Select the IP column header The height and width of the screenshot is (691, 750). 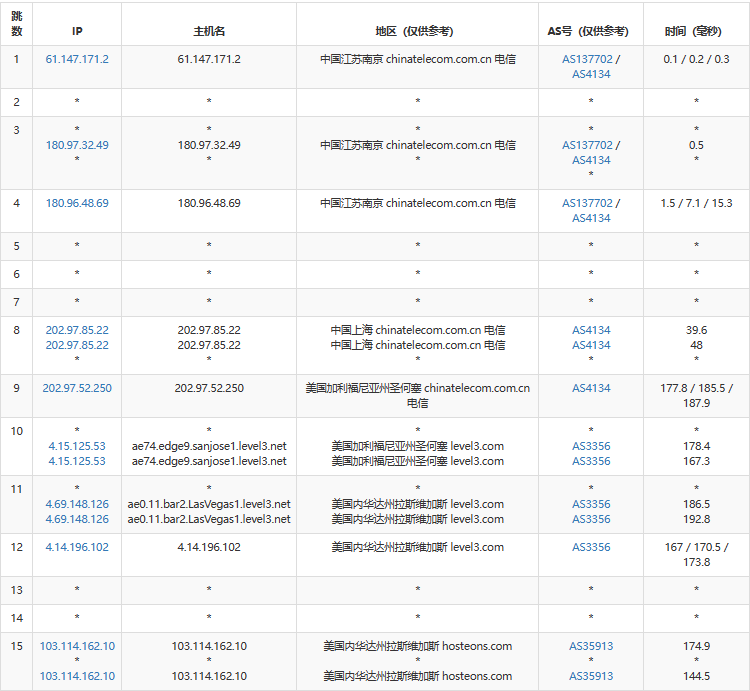(x=77, y=24)
